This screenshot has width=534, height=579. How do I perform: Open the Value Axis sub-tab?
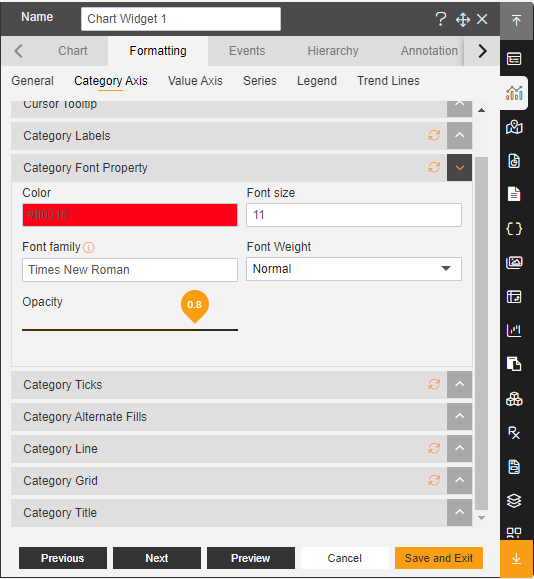pos(195,80)
